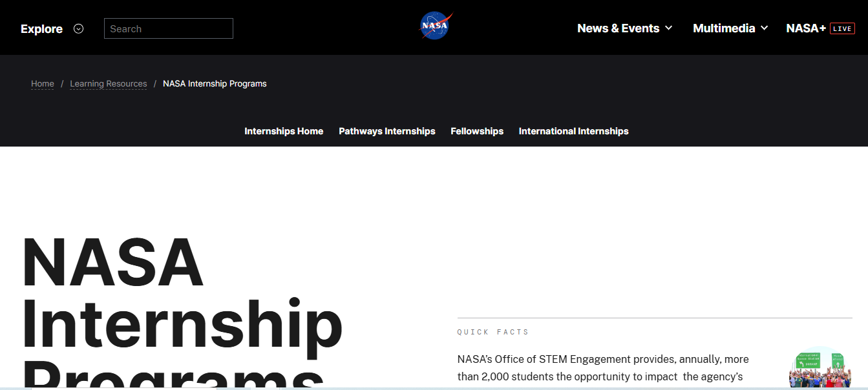Go to the Home breadcrumb
The image size is (868, 390).
coord(43,84)
